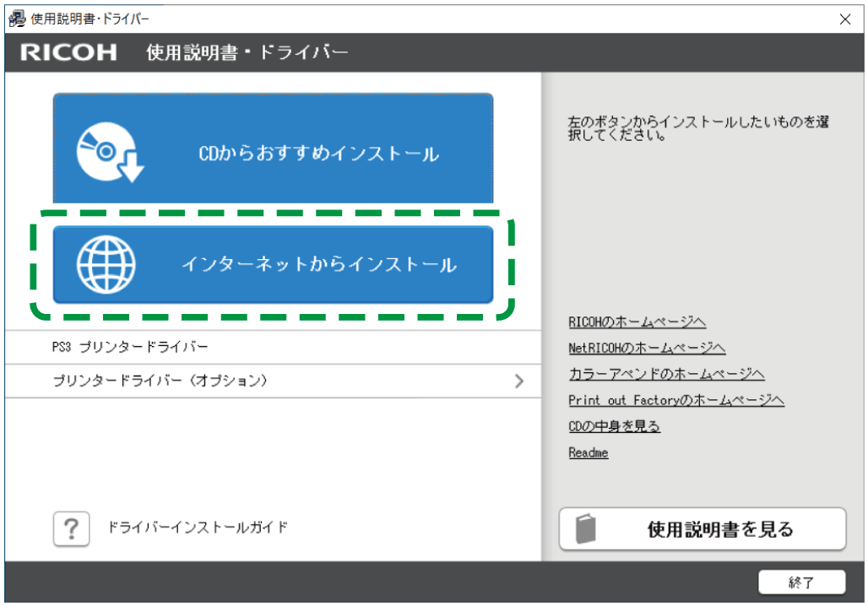Click the question mark help icon
Screen dimensions: 868x606
pos(72,528)
